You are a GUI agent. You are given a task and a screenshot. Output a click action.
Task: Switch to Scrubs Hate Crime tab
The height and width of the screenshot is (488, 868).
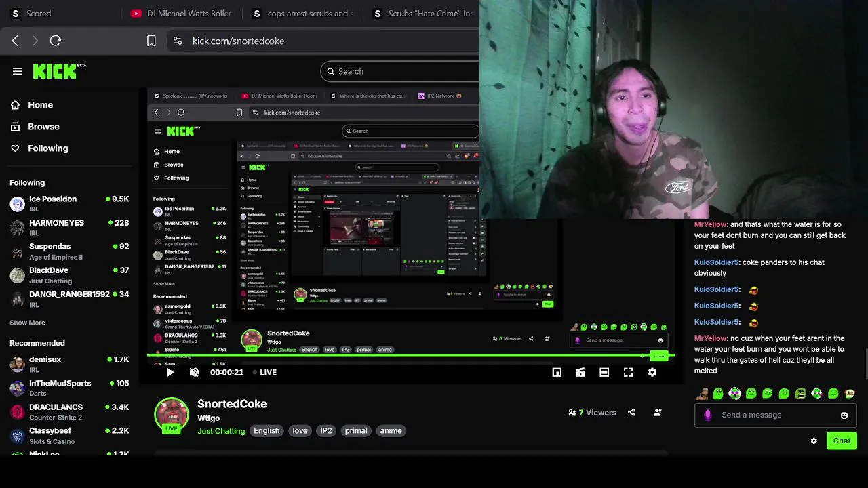[x=424, y=14]
